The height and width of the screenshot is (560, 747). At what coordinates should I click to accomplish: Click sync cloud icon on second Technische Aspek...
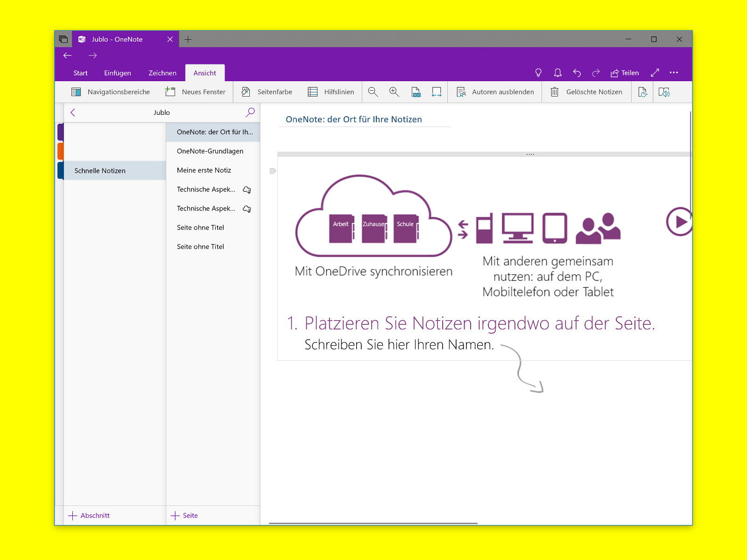tap(247, 209)
